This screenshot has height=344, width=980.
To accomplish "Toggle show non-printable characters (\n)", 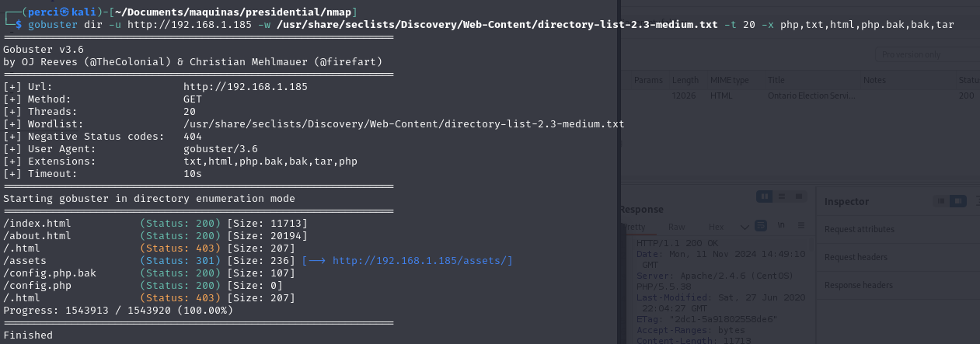I will click(781, 226).
